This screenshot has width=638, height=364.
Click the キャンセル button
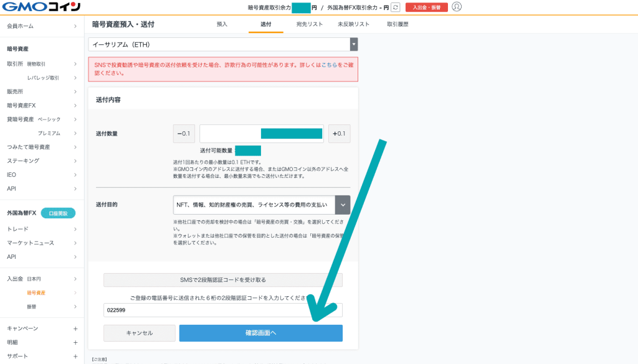click(139, 333)
